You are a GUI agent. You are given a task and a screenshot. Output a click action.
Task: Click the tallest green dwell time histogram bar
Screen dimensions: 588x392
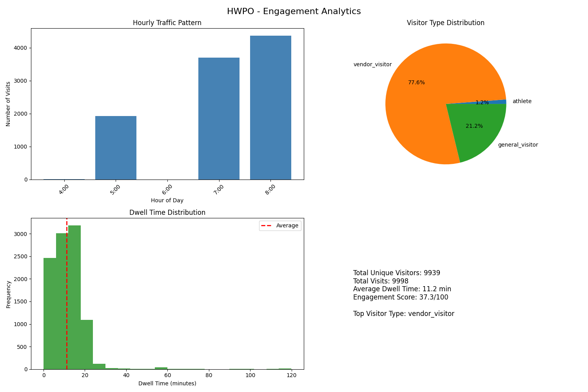coord(74,297)
